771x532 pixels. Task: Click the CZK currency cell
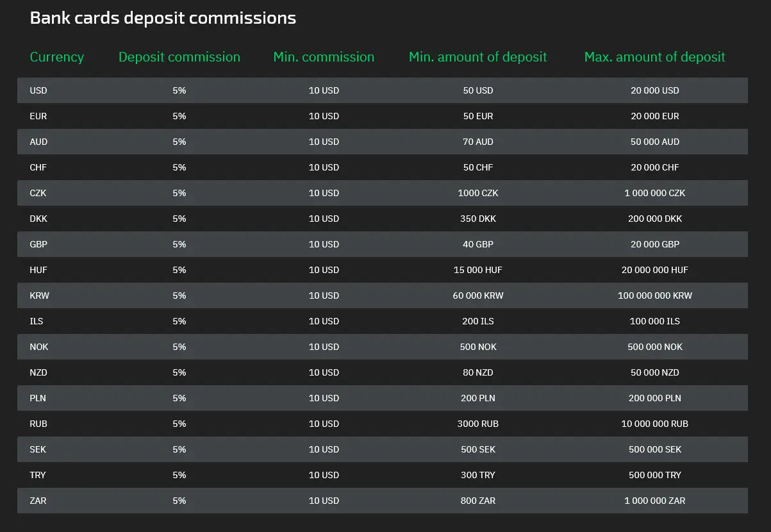[38, 193]
